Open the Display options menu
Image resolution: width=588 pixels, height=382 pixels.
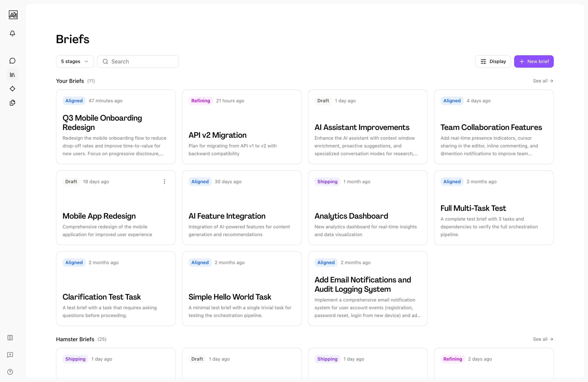pos(493,61)
